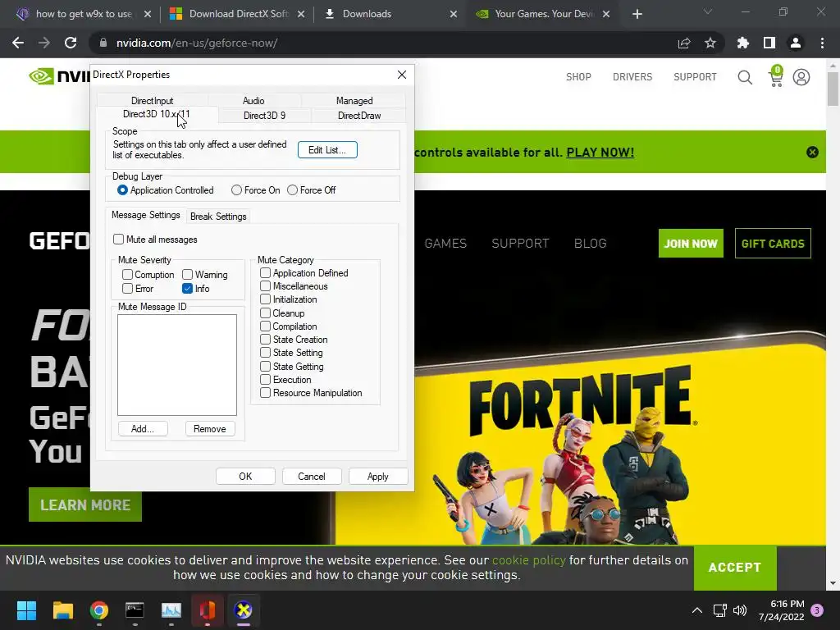Viewport: 840px width, 630px height.
Task: Click the network tray icon
Action: tap(720, 610)
